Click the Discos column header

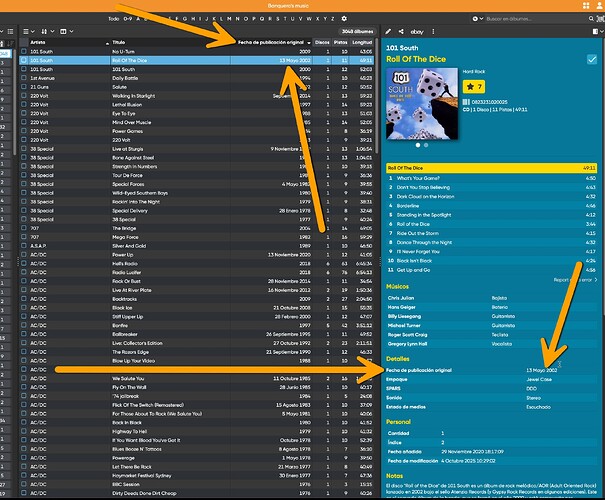coord(322,42)
